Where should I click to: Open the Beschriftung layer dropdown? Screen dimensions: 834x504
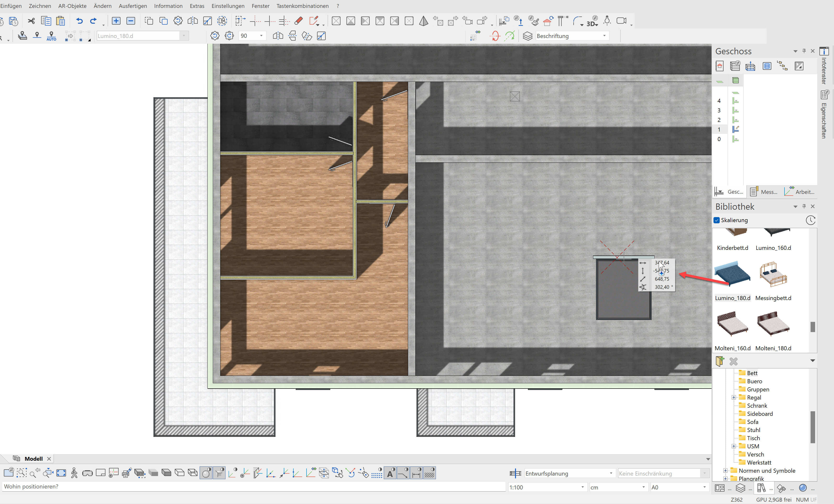(604, 36)
